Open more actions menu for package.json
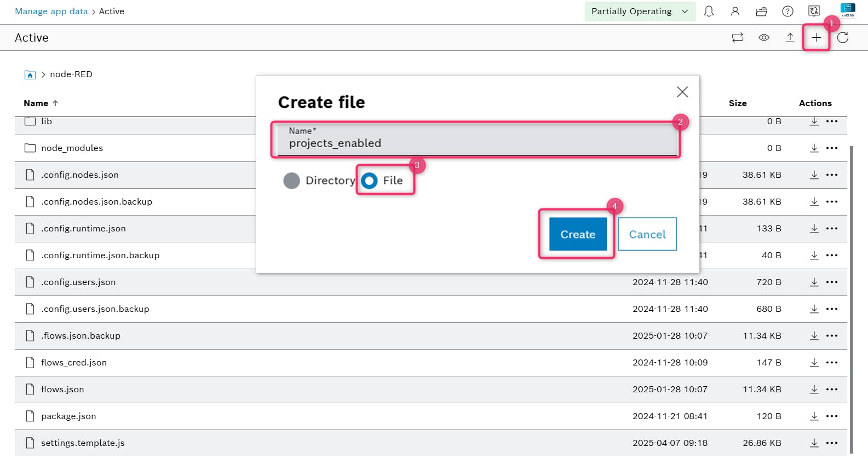Screen dimensions: 868x476 tap(832, 416)
